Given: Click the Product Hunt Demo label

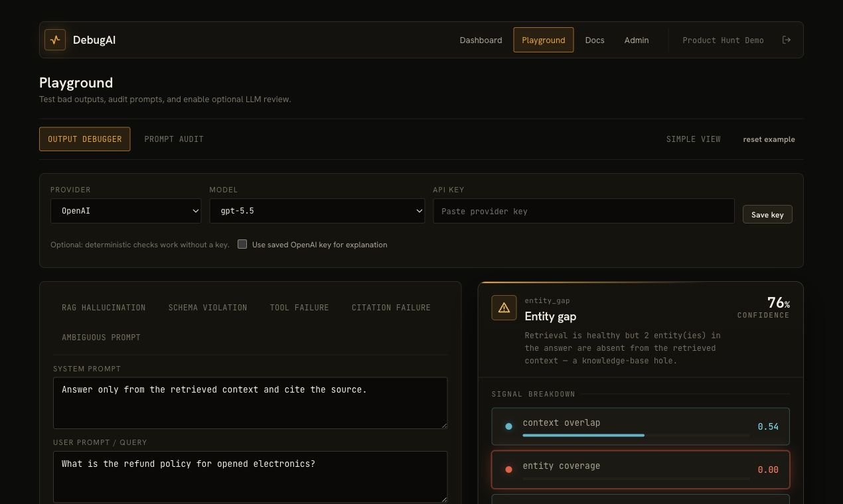Looking at the screenshot, I should [x=723, y=40].
